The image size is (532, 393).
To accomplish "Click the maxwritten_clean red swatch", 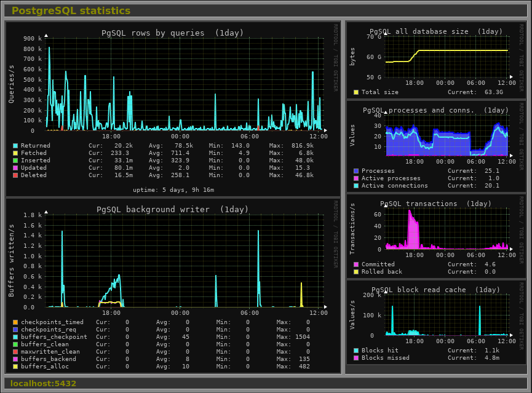I will click(15, 352).
